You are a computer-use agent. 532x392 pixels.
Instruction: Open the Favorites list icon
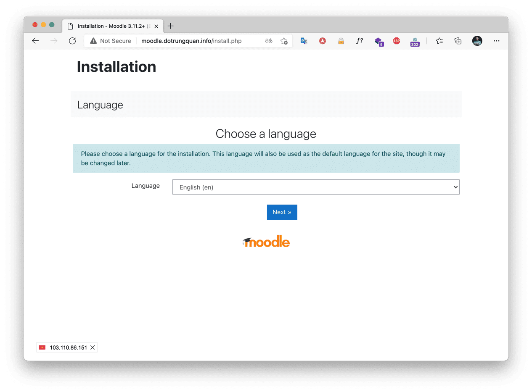click(x=439, y=41)
